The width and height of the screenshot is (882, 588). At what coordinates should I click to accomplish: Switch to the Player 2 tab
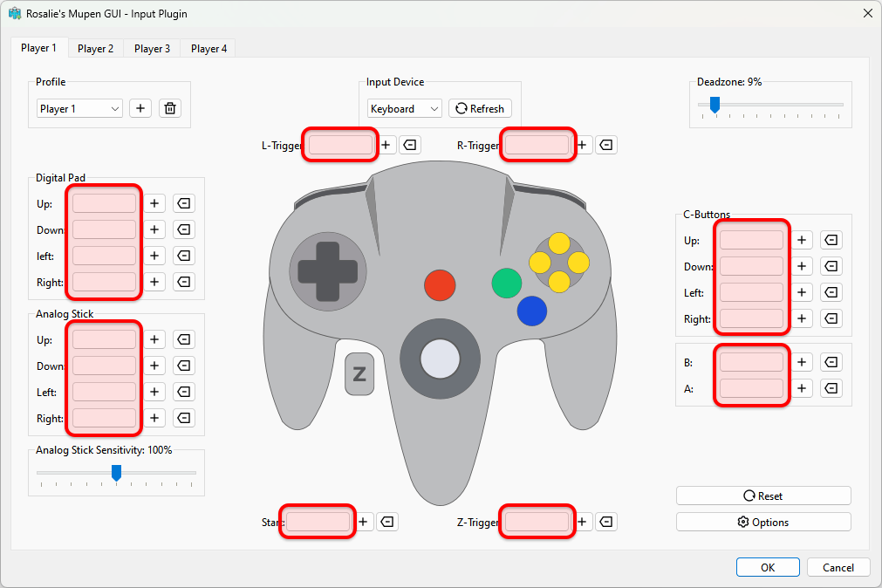click(x=95, y=49)
